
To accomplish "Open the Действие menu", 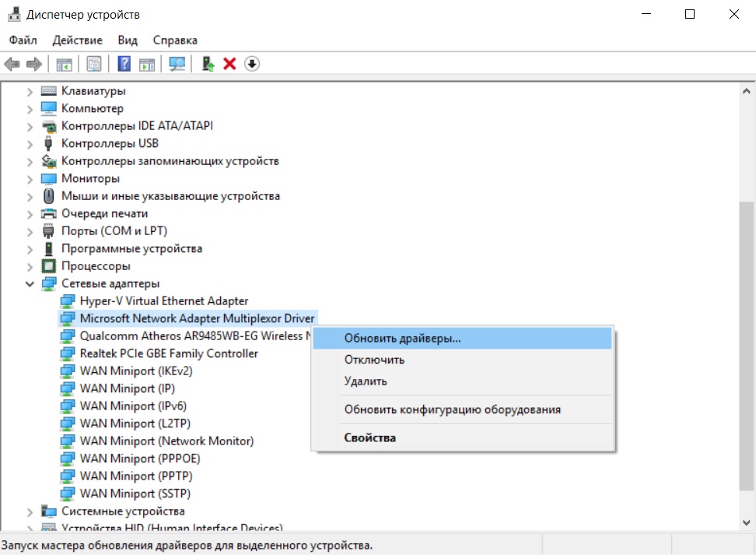I will (77, 40).
